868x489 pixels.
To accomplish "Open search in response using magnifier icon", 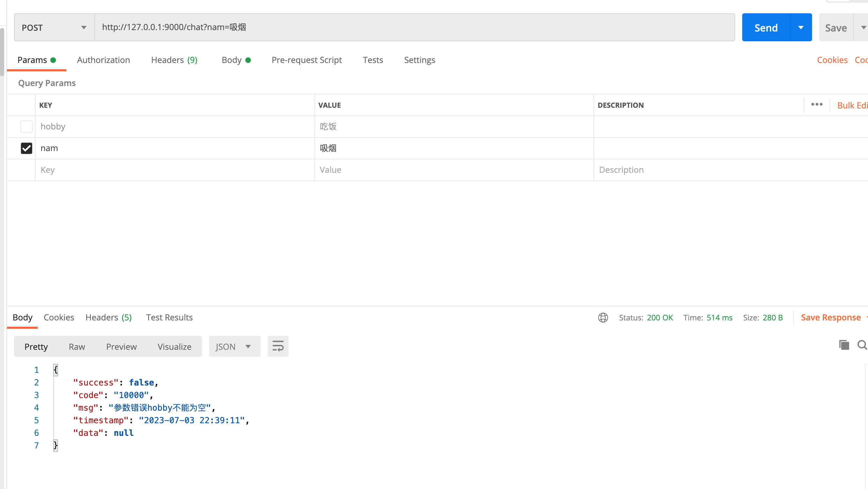I will 862,345.
